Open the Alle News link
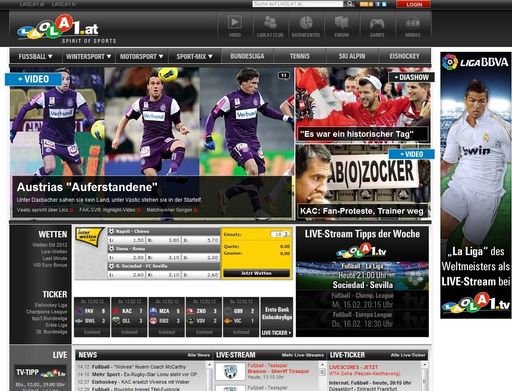 pos(199,355)
